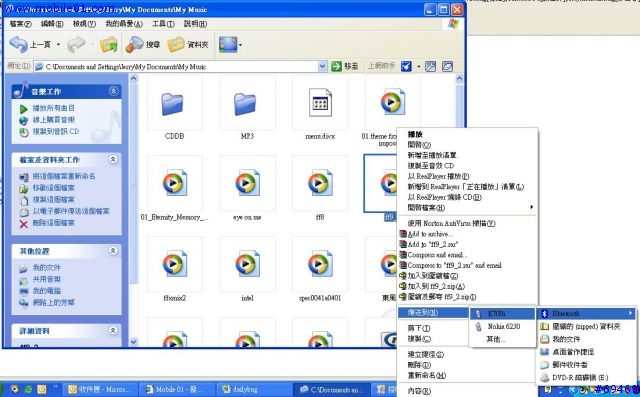
Task: Collapse the 檔案及資料夾工作 panel chevron
Action: (113, 159)
